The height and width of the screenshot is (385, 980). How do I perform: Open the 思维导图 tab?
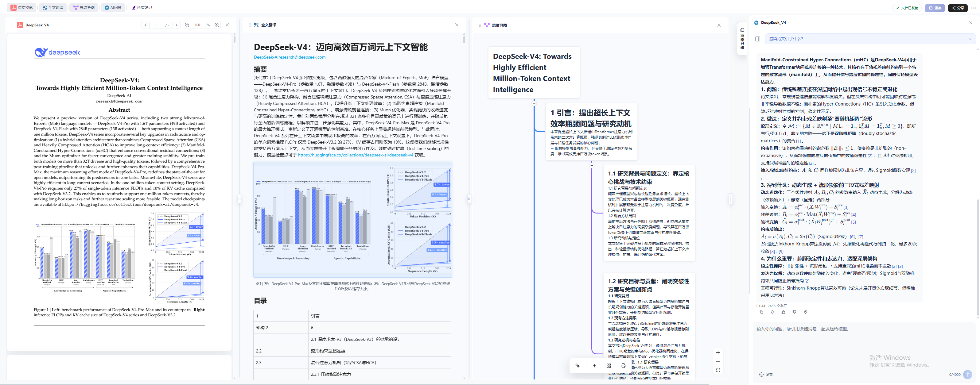[84, 8]
